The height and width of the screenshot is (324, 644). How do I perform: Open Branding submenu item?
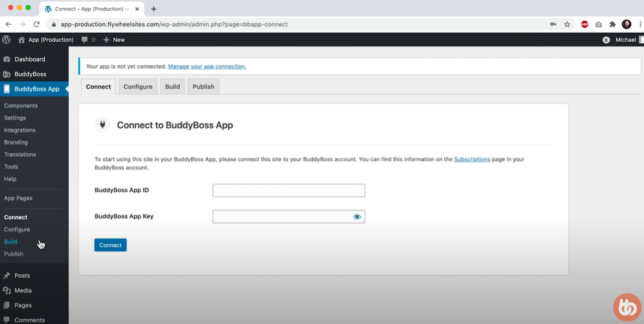pyautogui.click(x=16, y=142)
